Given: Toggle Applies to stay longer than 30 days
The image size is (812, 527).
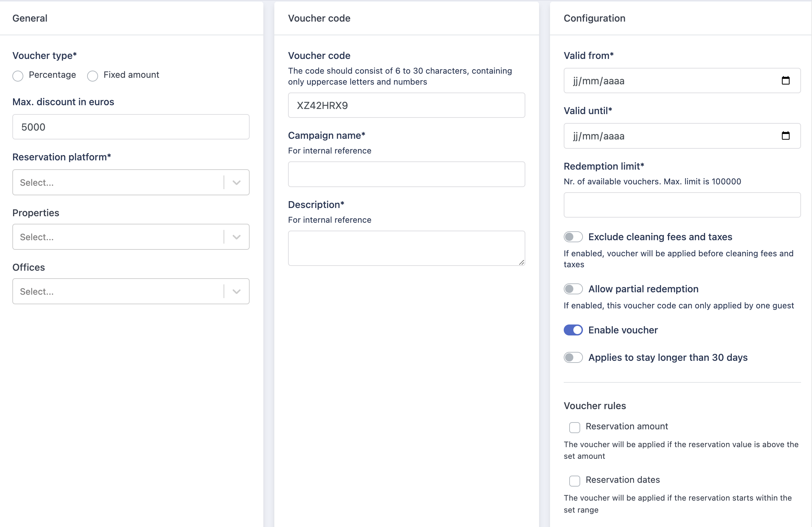Looking at the screenshot, I should [573, 357].
